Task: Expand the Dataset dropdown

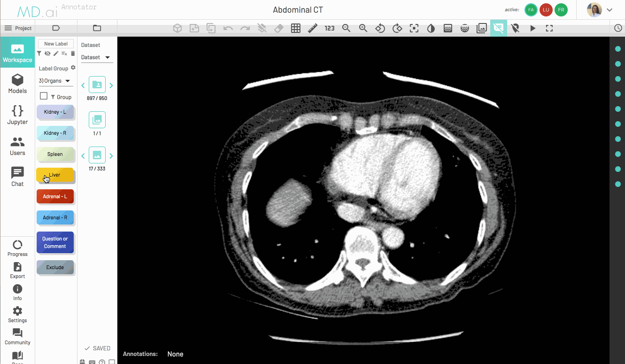Action: (96, 57)
